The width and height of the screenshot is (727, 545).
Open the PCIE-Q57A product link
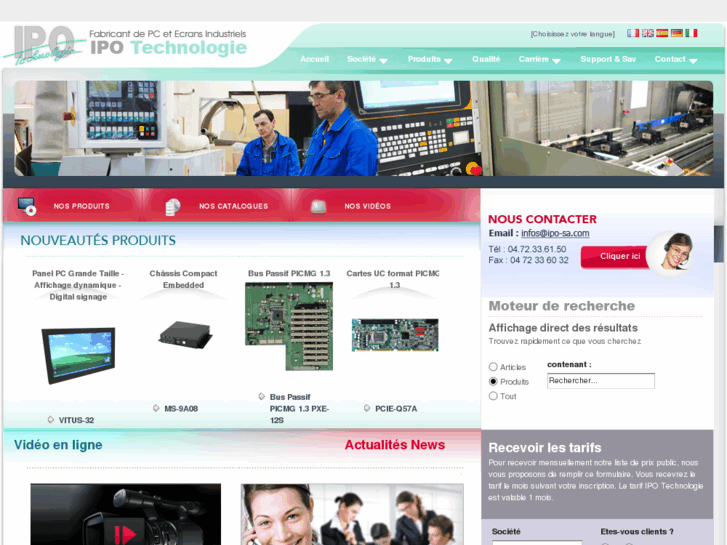pos(396,409)
